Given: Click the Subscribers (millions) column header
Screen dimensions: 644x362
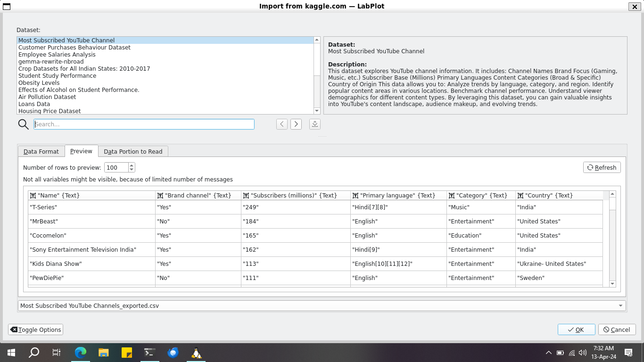Looking at the screenshot, I should 296,195.
